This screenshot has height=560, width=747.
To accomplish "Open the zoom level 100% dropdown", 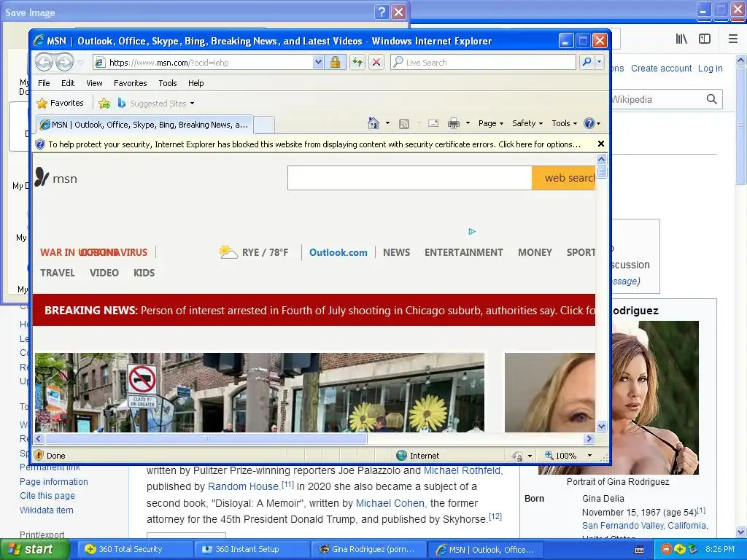I will pyautogui.click(x=589, y=456).
